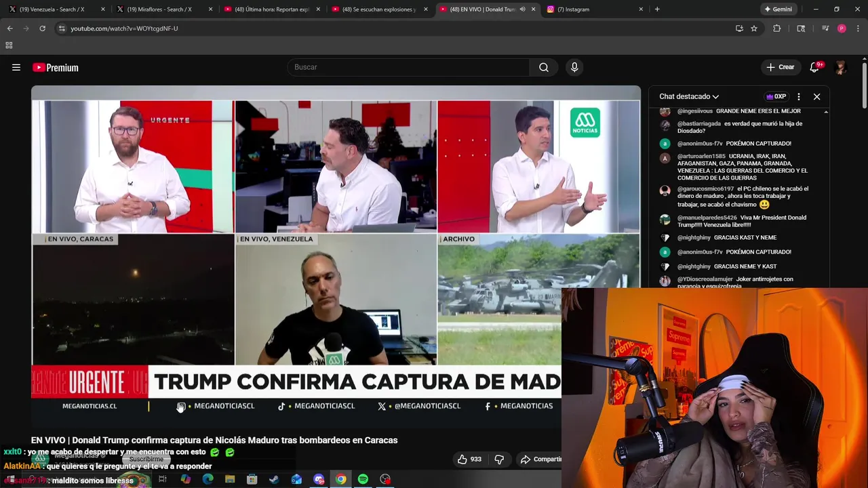Open Microsoft Edge from the taskbar

point(208,480)
